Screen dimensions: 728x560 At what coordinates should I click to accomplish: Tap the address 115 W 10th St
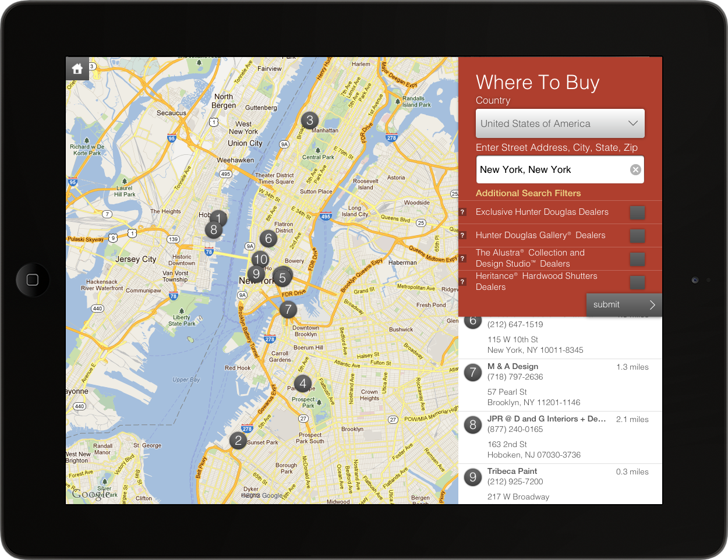point(513,339)
